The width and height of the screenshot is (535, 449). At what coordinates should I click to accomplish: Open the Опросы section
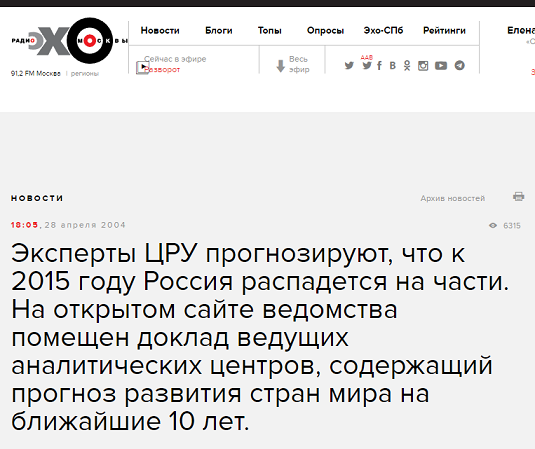pyautogui.click(x=325, y=31)
